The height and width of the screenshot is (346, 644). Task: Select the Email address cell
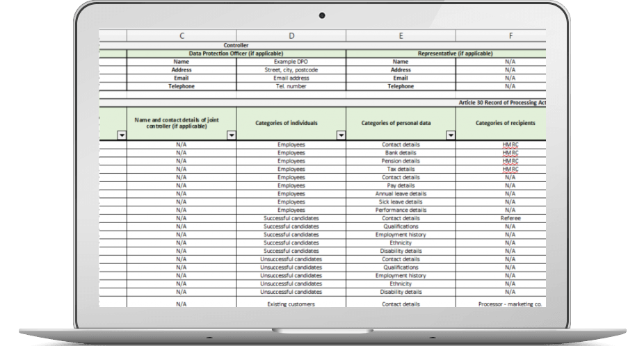(x=291, y=78)
